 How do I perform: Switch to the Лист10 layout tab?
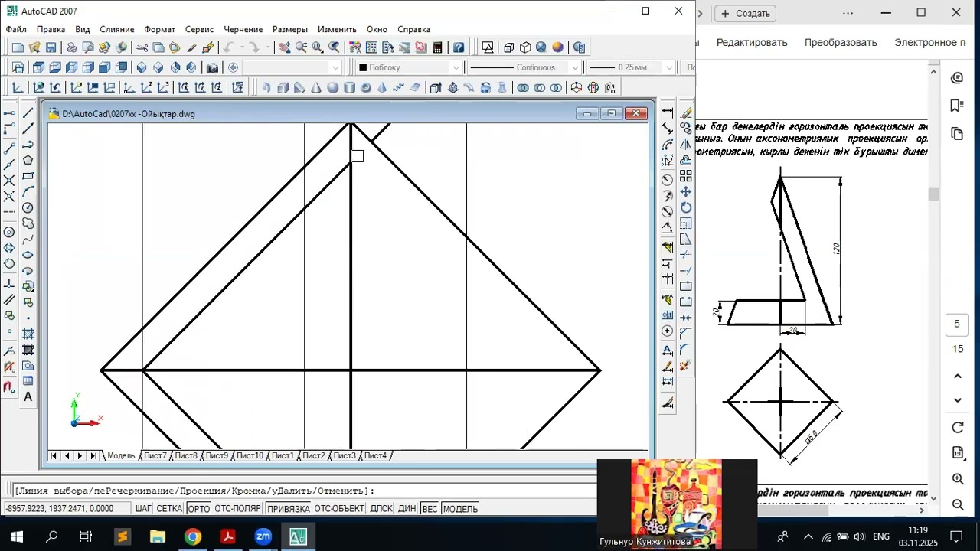(x=250, y=455)
